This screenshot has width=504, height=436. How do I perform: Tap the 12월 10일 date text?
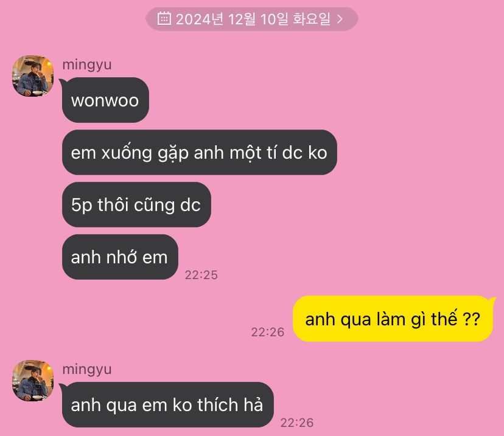tap(258, 19)
